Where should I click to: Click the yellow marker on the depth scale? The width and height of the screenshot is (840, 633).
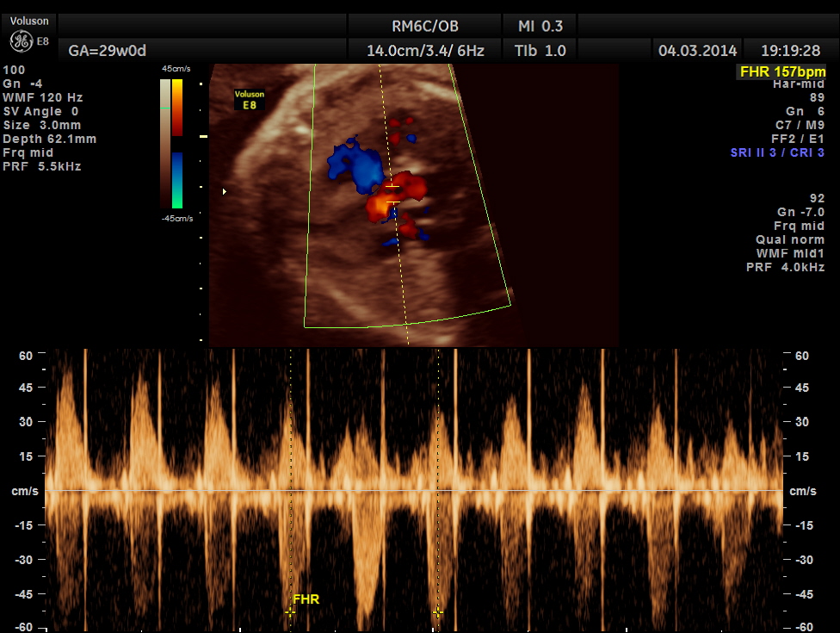[204, 136]
